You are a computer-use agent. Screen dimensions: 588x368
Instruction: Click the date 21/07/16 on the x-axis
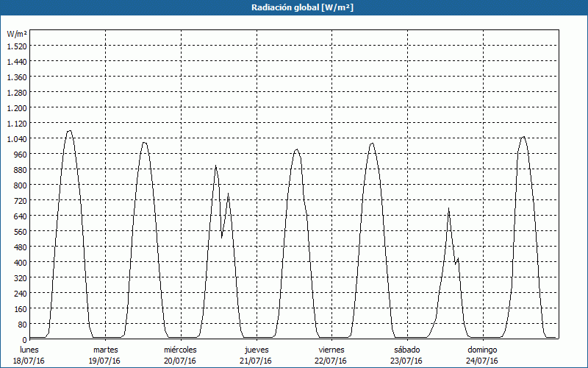[x=256, y=361]
